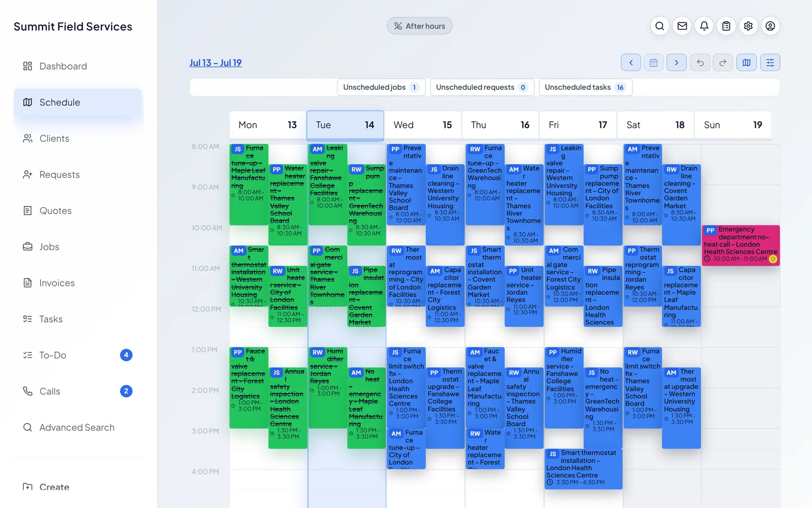The width and height of the screenshot is (812, 508).
Task: Select the Fri 17 day header
Action: pos(578,125)
